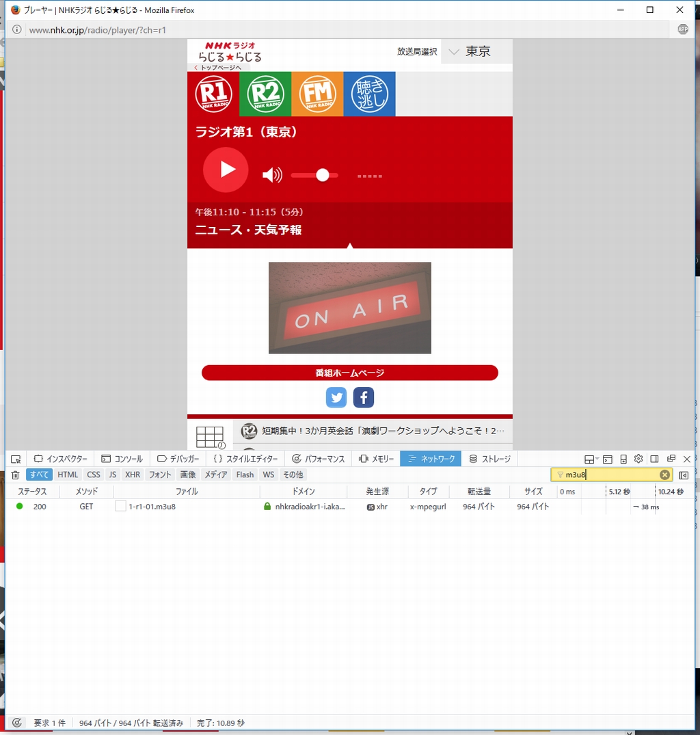This screenshot has width=700, height=735.
Task: Switch to the スタイルエディター tab
Action: pyautogui.click(x=245, y=459)
